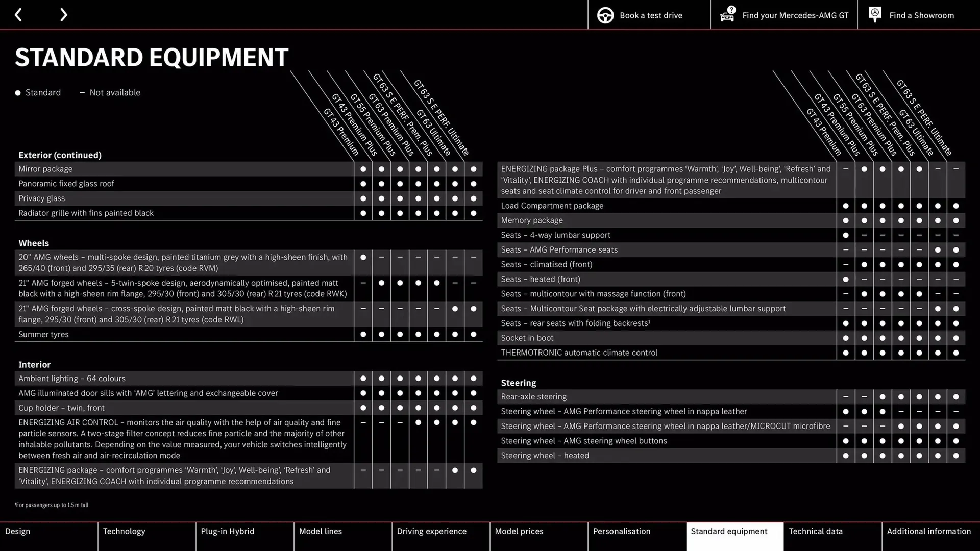Click Panoramic fixed glass roof text
Image resolution: width=980 pixels, height=551 pixels.
pyautogui.click(x=66, y=184)
